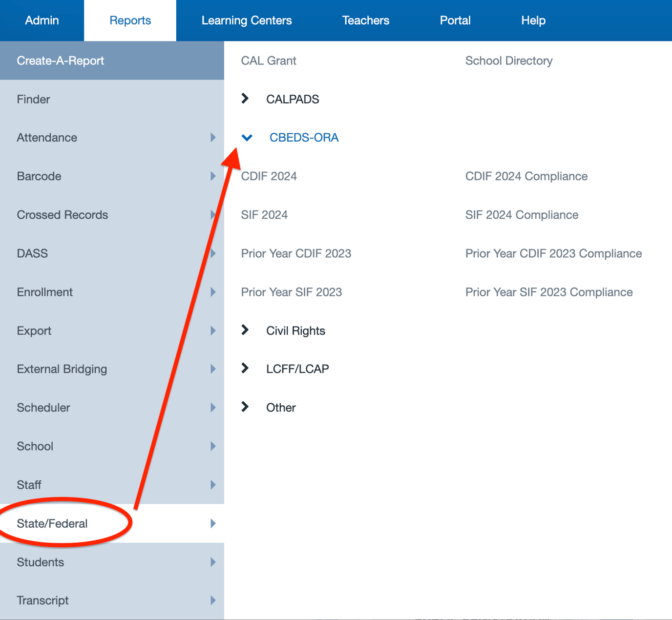Click the arrow icon beside Barcode

(213, 176)
